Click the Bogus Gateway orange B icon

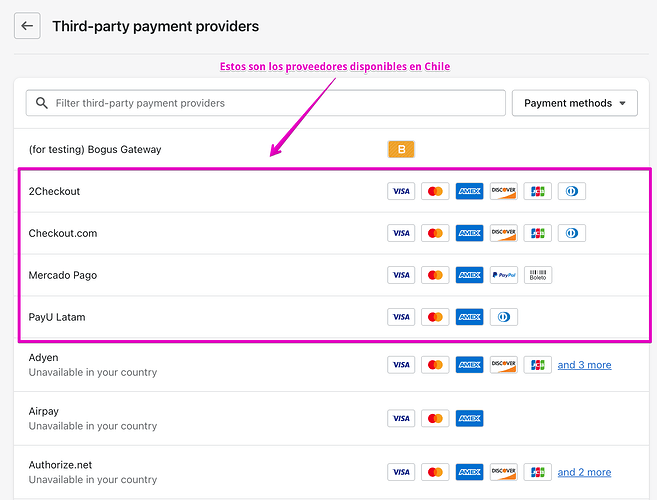pos(401,150)
